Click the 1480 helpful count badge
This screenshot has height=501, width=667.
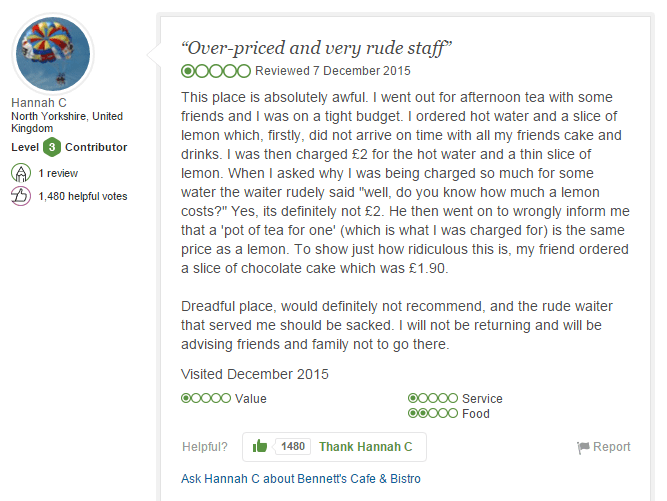pyautogui.click(x=292, y=447)
